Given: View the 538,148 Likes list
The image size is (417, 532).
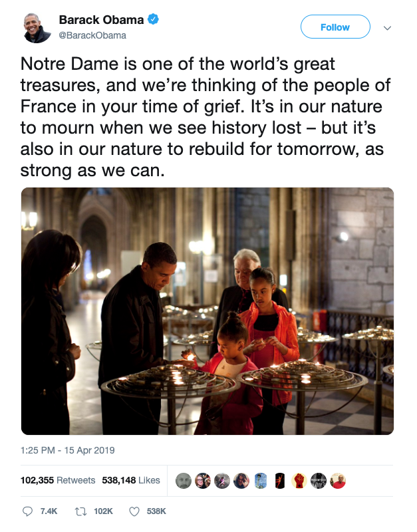Looking at the screenshot, I should tap(131, 480).
